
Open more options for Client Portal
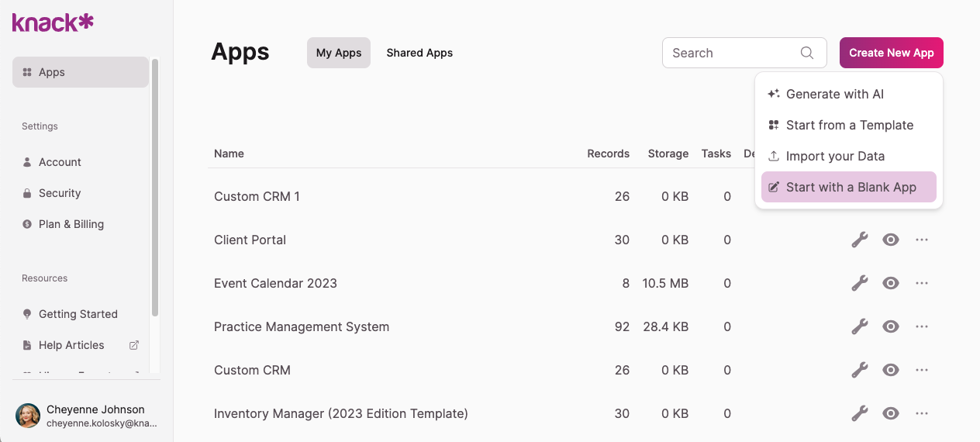922,240
